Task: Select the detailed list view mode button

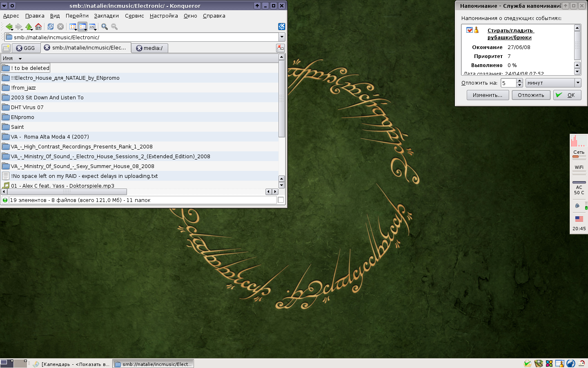Action: [83, 27]
